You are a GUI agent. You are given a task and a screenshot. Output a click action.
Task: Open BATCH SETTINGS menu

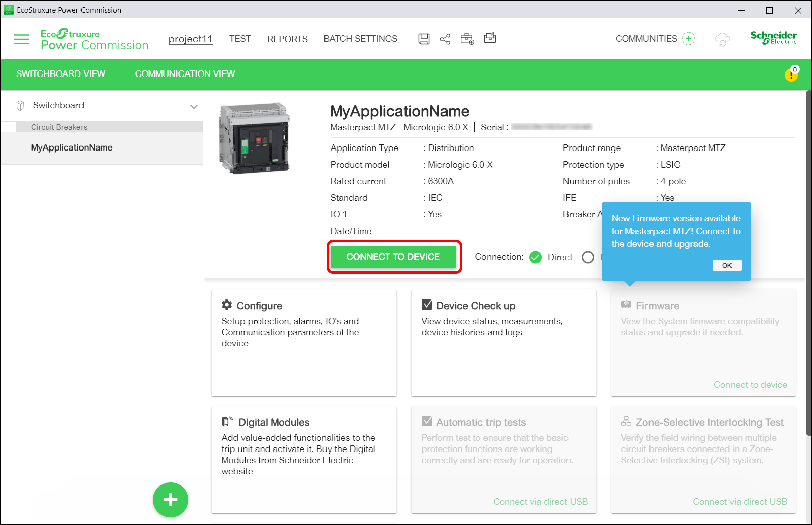[360, 39]
